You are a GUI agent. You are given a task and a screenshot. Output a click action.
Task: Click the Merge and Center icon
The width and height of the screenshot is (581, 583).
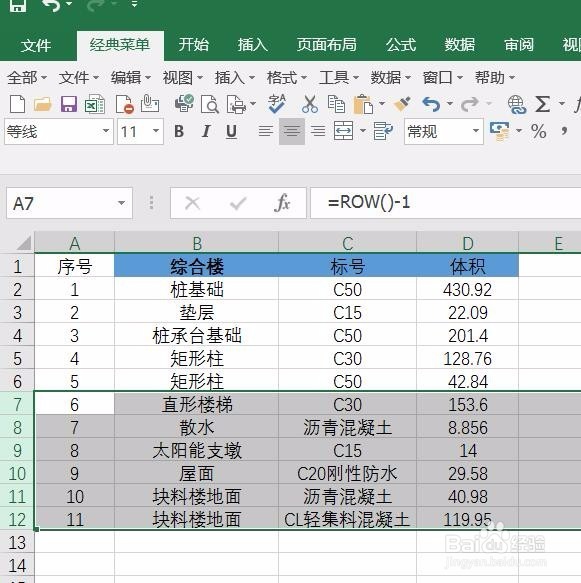[x=343, y=131]
